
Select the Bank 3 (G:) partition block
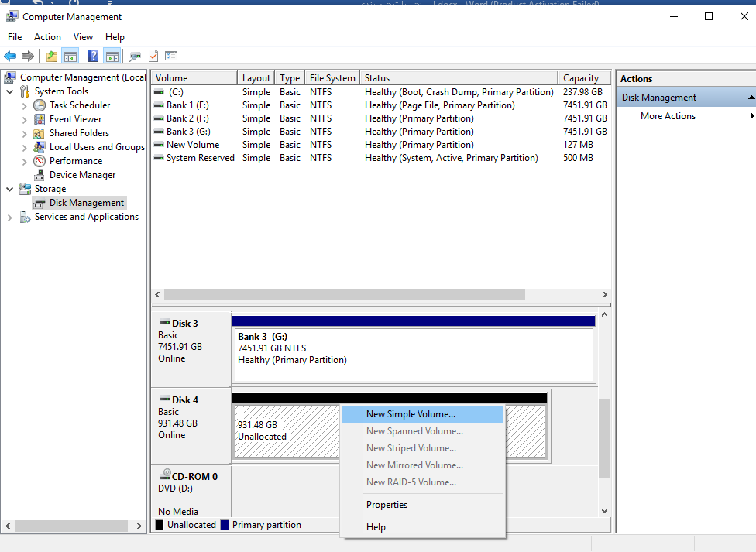414,355
